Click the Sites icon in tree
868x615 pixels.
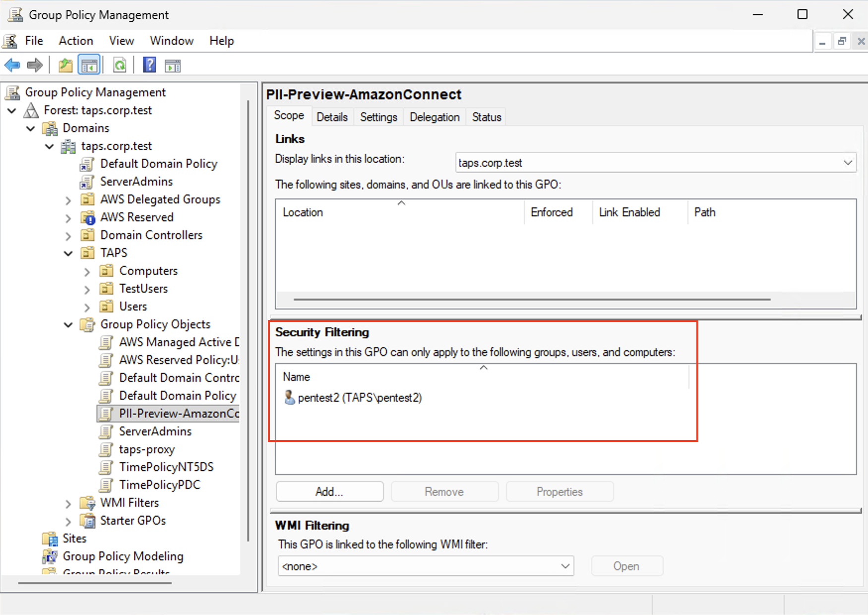point(50,539)
